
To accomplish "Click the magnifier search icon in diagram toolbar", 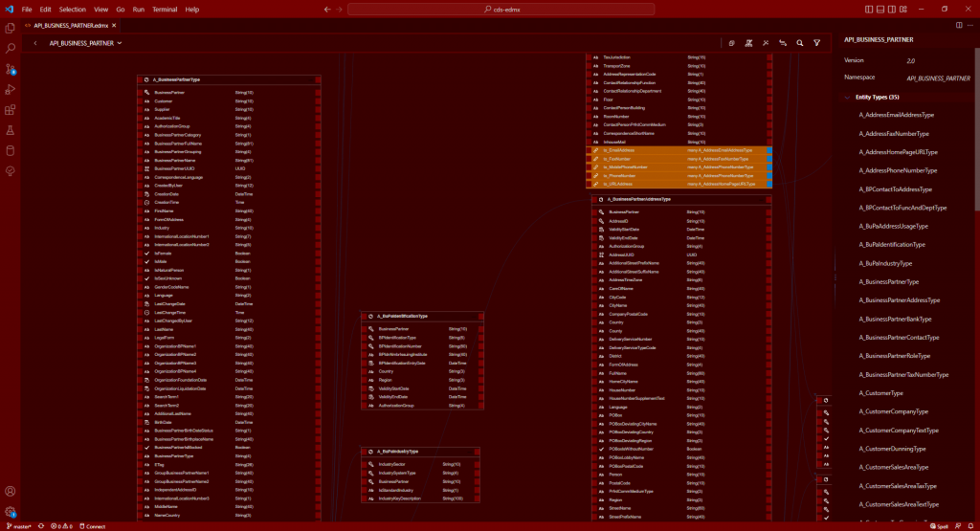I will point(799,43).
